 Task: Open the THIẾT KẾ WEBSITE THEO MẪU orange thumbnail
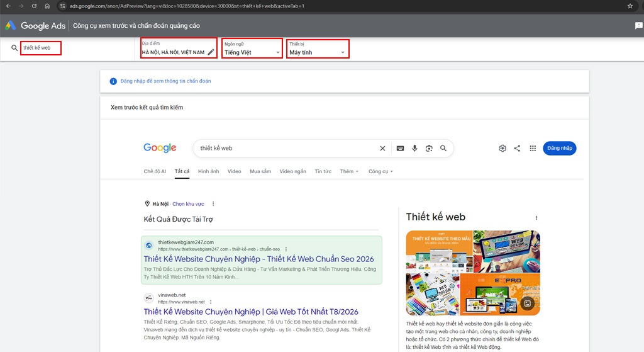pos(439,251)
